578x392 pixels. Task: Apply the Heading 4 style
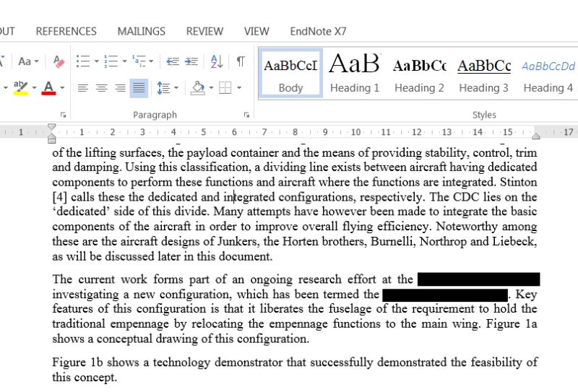coord(548,74)
